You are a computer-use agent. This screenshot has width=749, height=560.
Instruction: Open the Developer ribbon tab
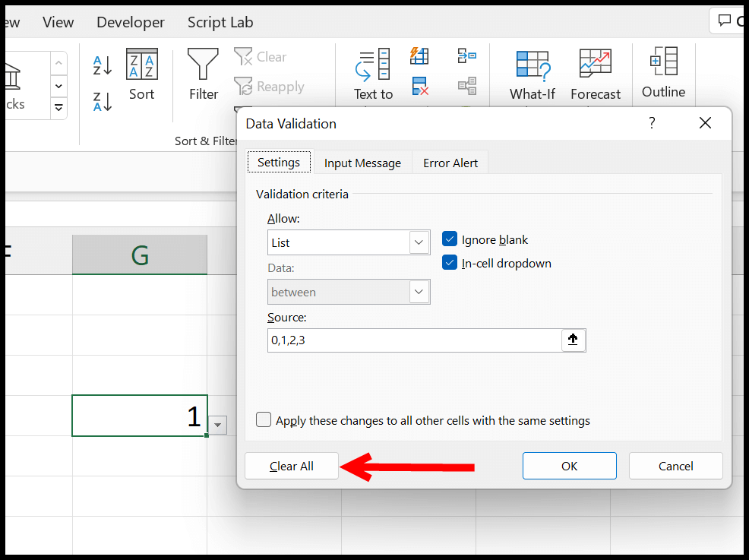click(130, 22)
